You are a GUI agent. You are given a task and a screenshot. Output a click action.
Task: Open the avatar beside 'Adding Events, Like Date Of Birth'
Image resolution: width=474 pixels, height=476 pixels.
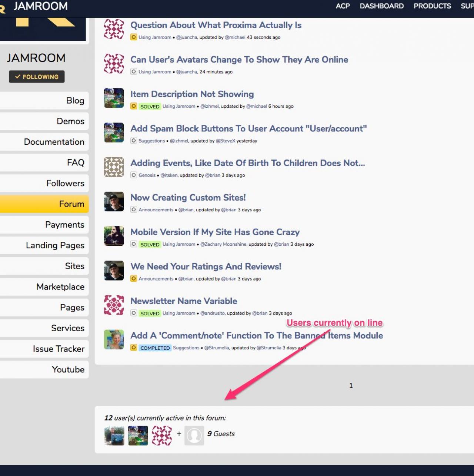pyautogui.click(x=114, y=167)
